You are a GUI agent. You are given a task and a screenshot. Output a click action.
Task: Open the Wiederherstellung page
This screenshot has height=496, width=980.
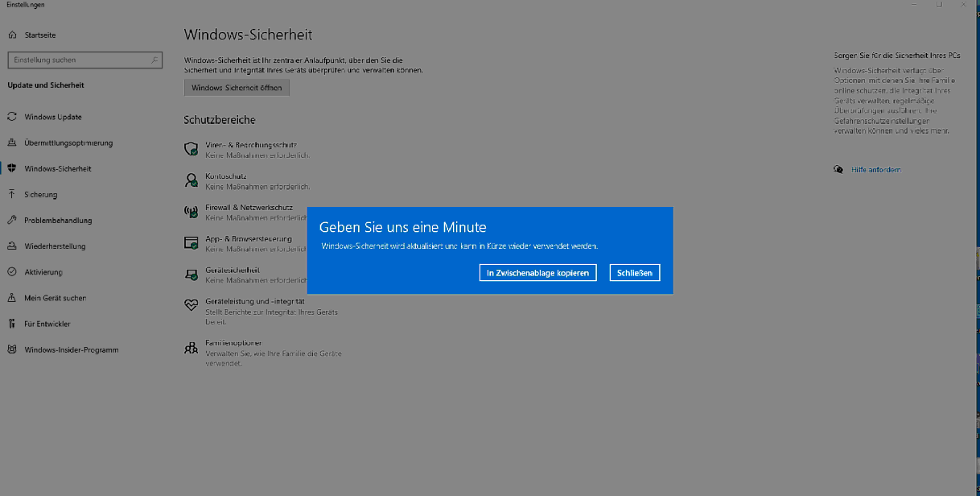click(x=55, y=246)
